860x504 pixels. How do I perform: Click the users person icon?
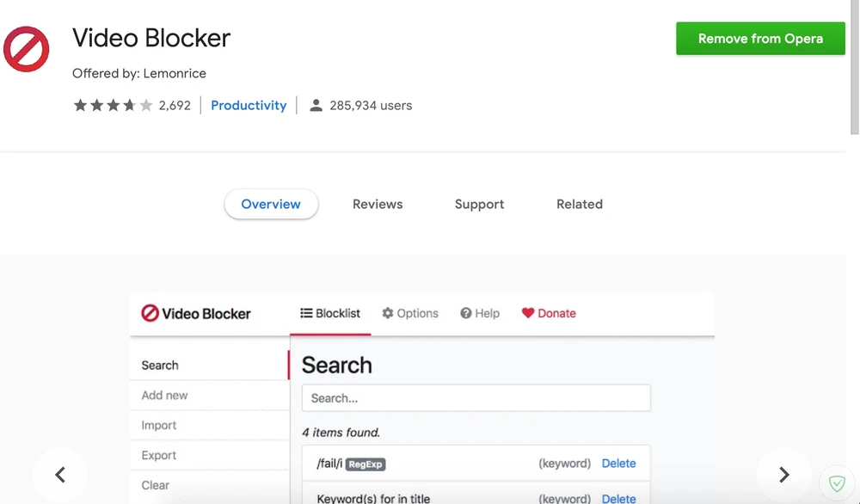[316, 106]
